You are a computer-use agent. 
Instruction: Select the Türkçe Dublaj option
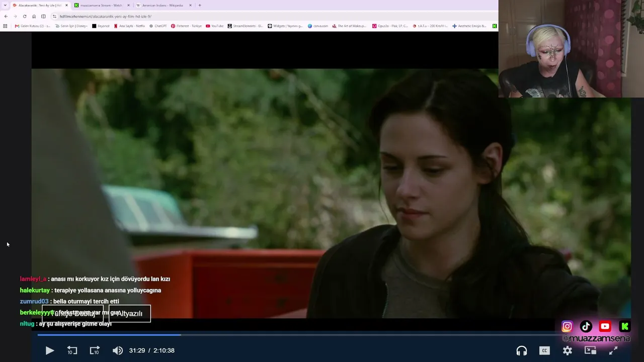point(72,313)
